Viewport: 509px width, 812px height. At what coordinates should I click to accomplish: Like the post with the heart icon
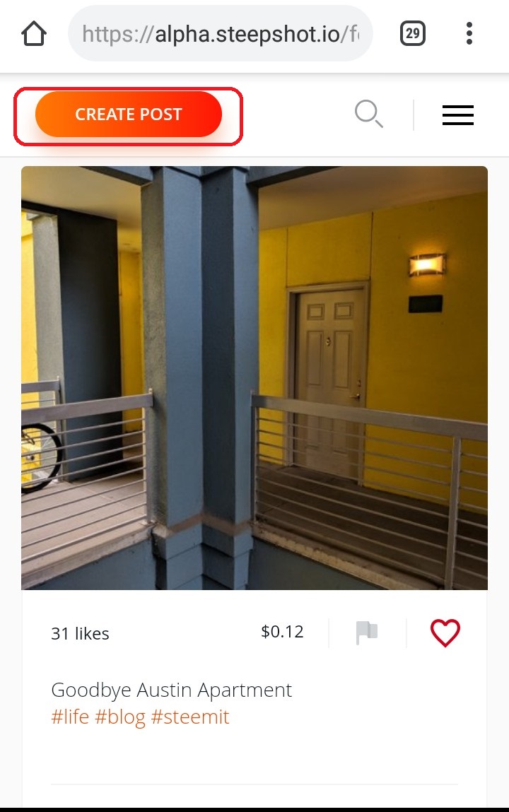click(445, 632)
